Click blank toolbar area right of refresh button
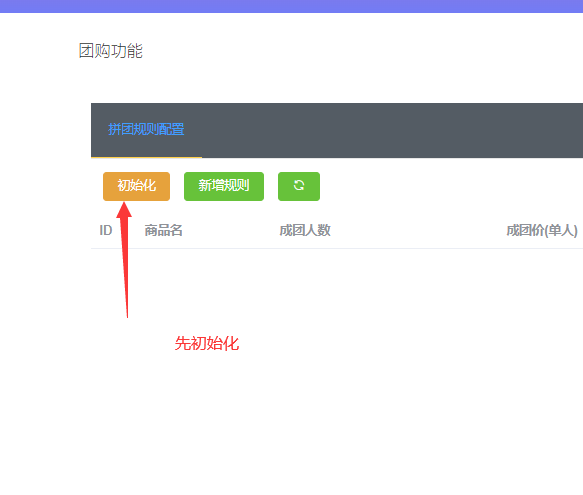 [x=450, y=186]
